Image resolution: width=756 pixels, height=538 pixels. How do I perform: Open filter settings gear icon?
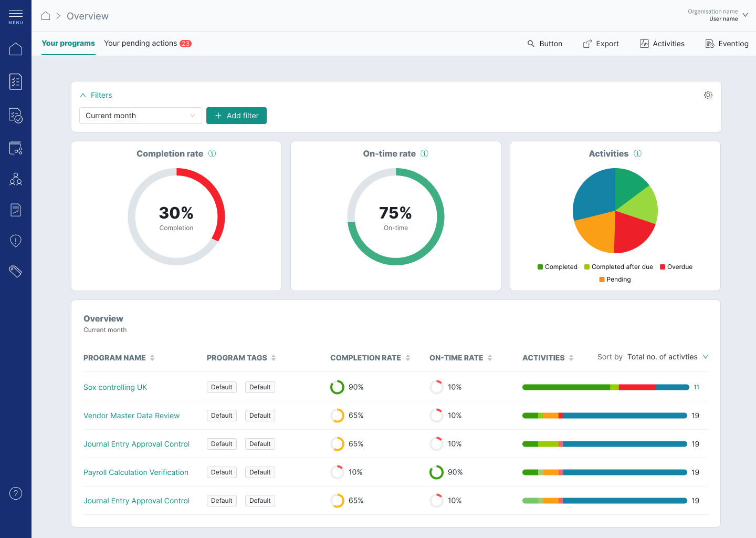pos(708,95)
